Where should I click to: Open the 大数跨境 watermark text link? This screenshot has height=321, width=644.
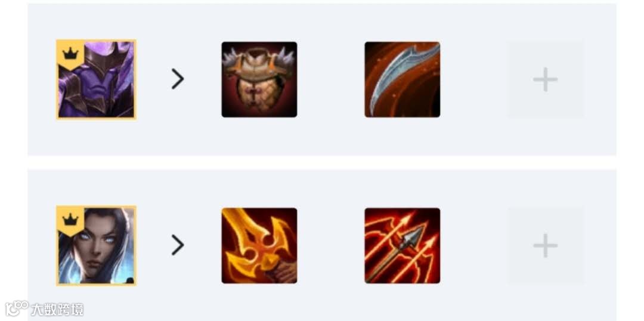(x=57, y=309)
